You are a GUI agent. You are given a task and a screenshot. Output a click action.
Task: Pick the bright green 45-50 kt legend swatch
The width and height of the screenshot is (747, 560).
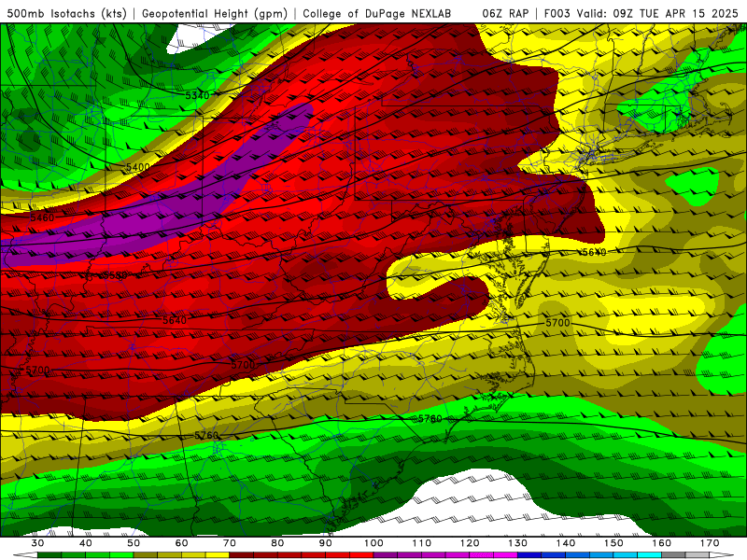[x=121, y=555]
